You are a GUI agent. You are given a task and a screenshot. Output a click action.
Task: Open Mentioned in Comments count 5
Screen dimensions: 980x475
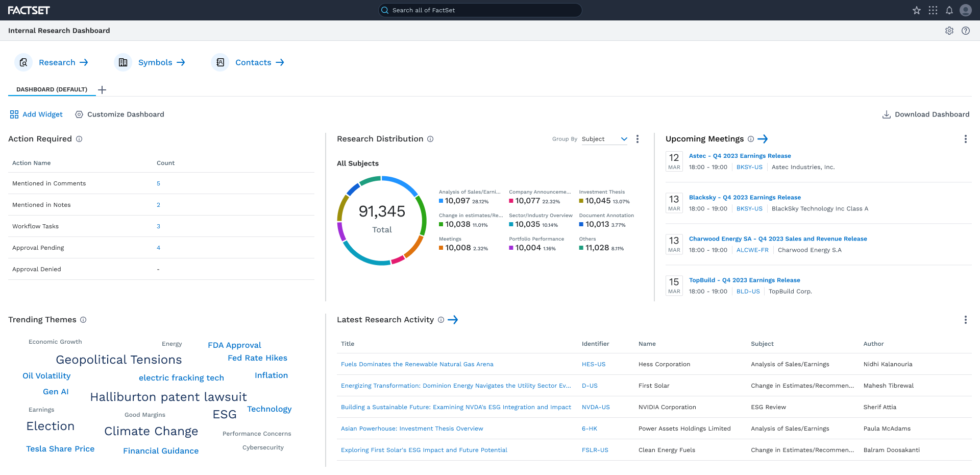tap(158, 183)
